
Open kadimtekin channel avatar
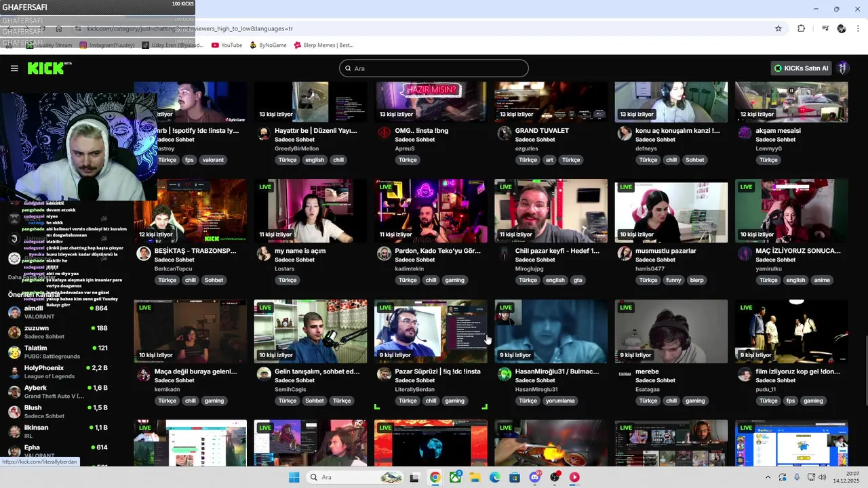tap(384, 253)
